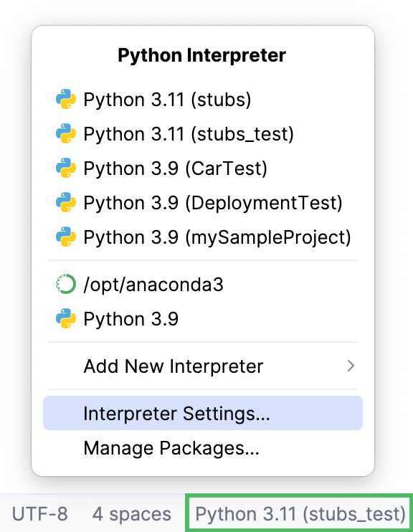The height and width of the screenshot is (532, 413).
Task: Switch to Python 3.9 (DeploymentTest)
Action: point(203,203)
